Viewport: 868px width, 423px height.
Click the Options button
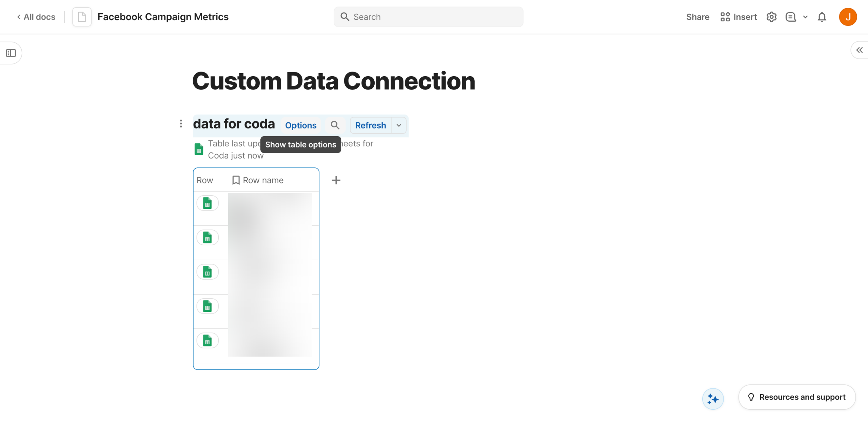pos(300,125)
